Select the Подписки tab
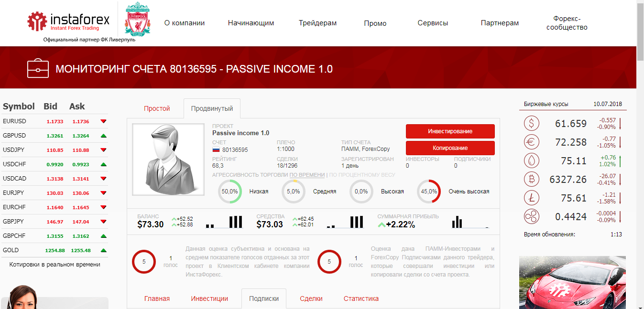The height and width of the screenshot is (309, 644). tap(264, 298)
